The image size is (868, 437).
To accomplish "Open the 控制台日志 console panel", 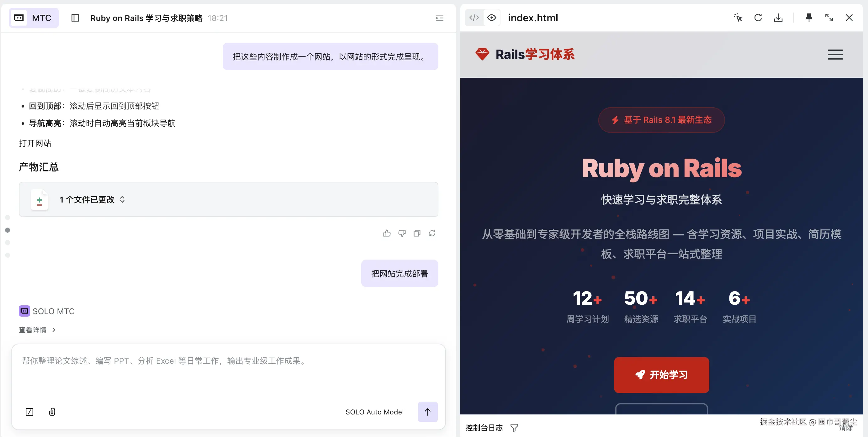I will point(484,427).
